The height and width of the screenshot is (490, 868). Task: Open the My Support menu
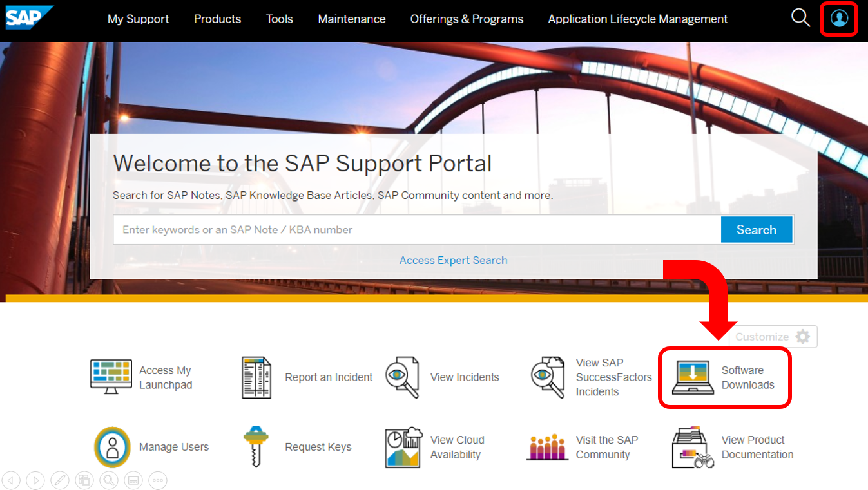pos(138,19)
